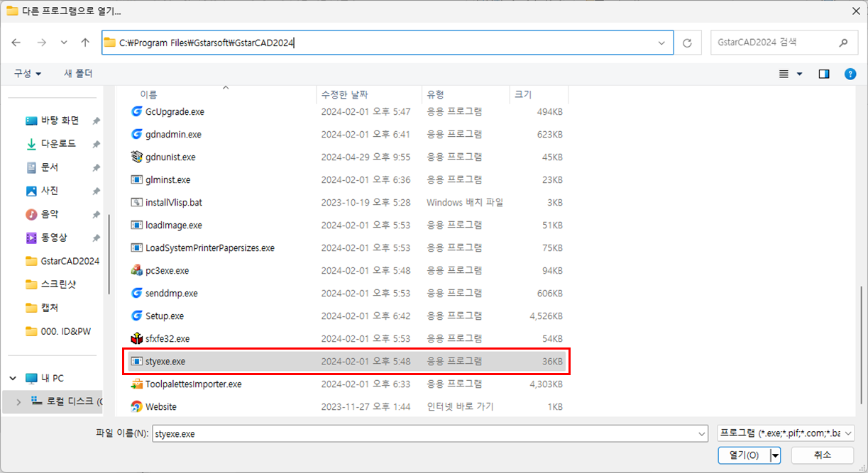This screenshot has height=473, width=868.
Task: Click the loadImage.exe file icon
Action: (x=138, y=225)
